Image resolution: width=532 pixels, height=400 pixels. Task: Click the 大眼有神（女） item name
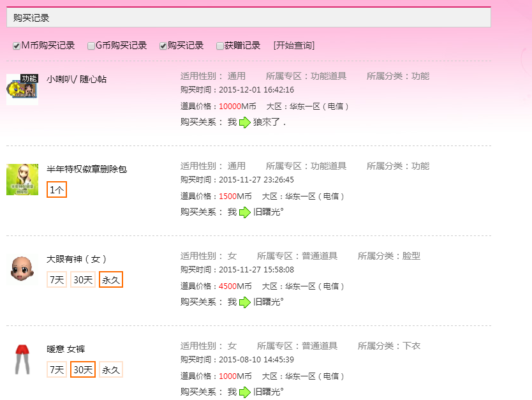pos(77,259)
